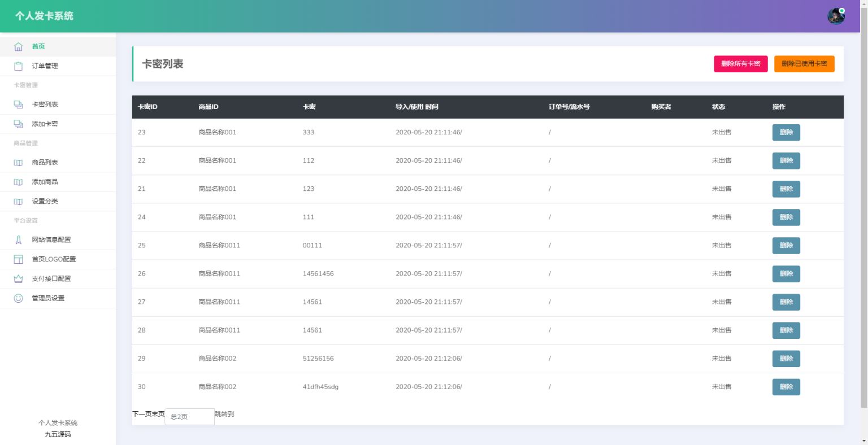Click the stacked-cards icon for 添加卡密

(18, 124)
